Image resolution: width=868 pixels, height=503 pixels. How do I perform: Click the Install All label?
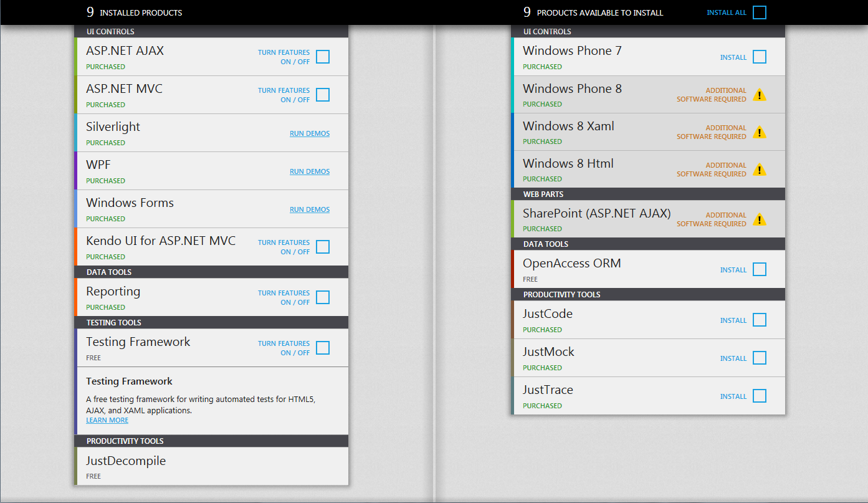727,12
